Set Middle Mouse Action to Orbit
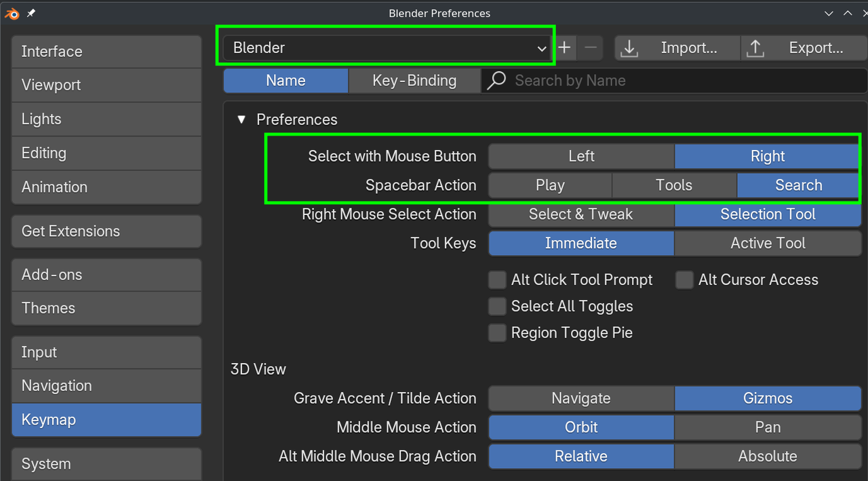The height and width of the screenshot is (481, 868). point(581,427)
